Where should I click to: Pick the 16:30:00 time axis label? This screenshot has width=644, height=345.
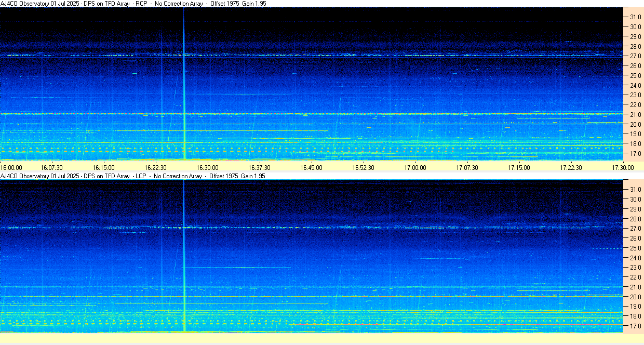[x=208, y=167]
